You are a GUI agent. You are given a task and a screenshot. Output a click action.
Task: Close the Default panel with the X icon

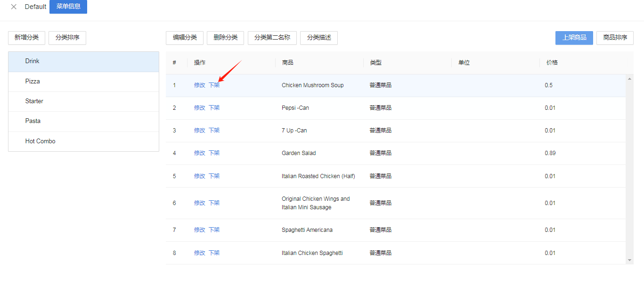pos(14,7)
